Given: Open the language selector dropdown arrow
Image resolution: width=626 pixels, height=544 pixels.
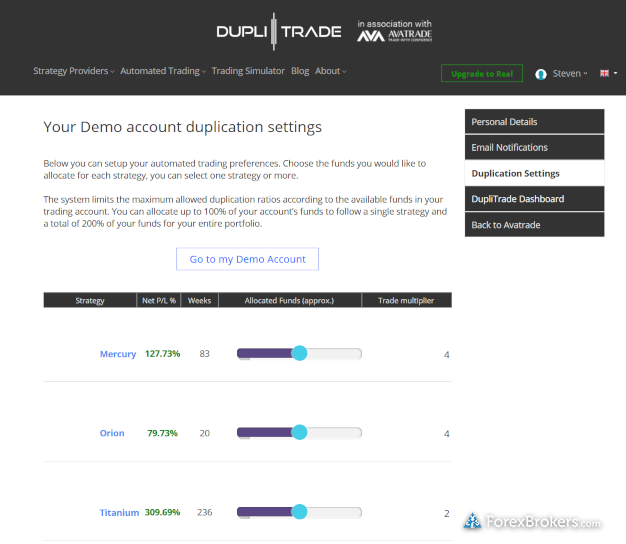Looking at the screenshot, I should [615, 73].
